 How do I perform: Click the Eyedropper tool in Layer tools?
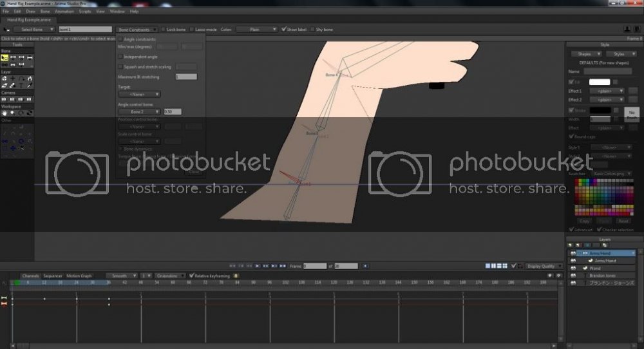click(x=30, y=86)
